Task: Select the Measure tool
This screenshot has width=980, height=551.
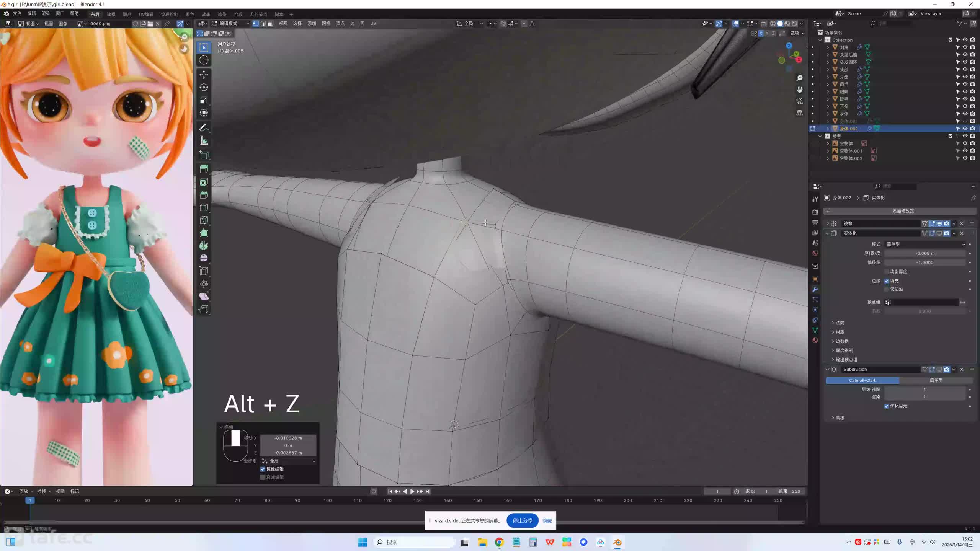Action: tap(204, 141)
